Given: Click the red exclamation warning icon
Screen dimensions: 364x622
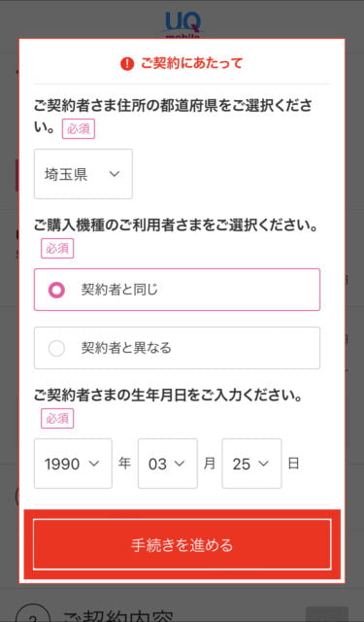Looking at the screenshot, I should (127, 63).
